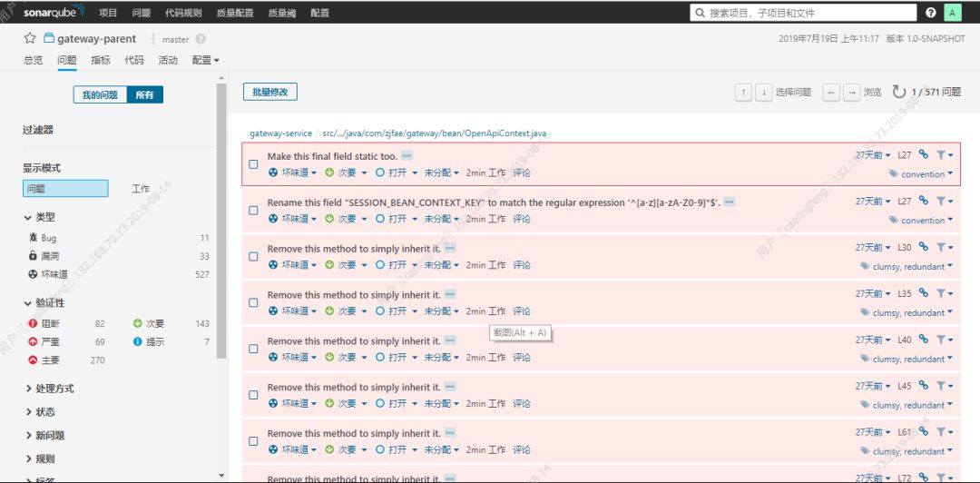Select the 工作 display mode
The width and height of the screenshot is (980, 483).
point(141,188)
